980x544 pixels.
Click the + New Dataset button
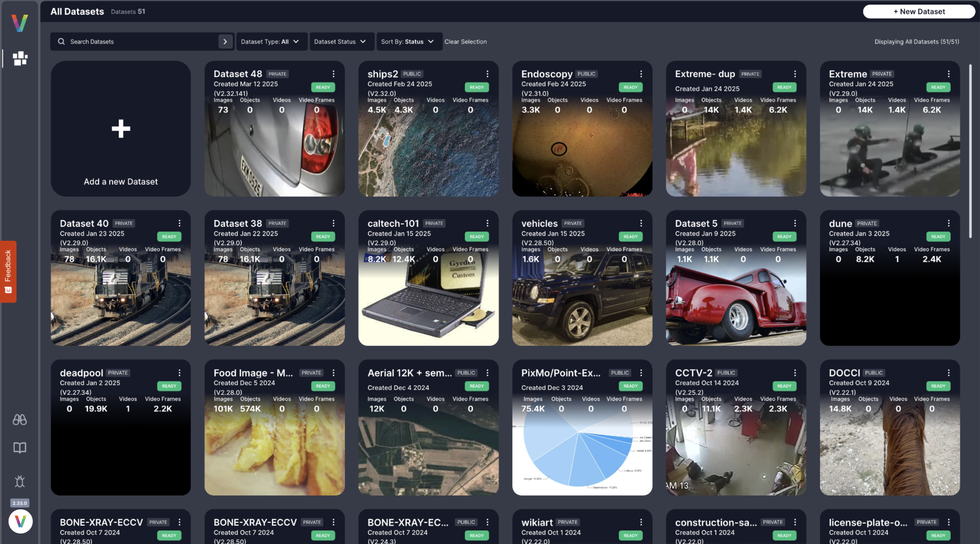pos(919,11)
